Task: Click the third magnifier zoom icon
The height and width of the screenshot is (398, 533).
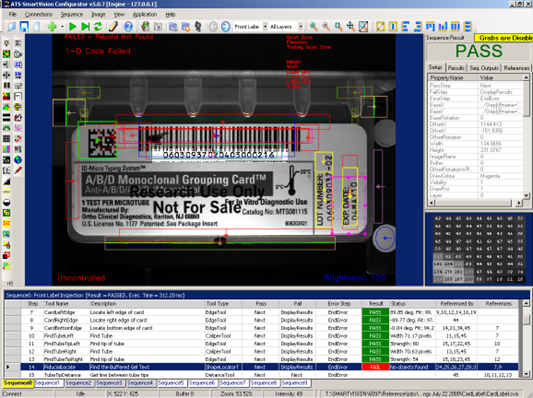Action: (338, 26)
